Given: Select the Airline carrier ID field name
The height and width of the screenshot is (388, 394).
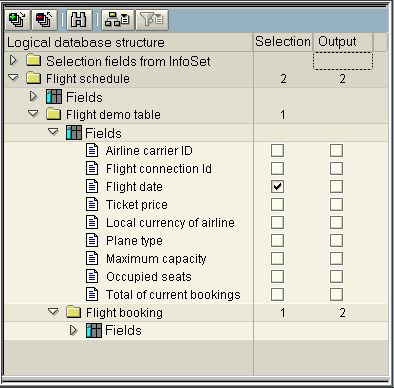Looking at the screenshot, I should 149,151.
